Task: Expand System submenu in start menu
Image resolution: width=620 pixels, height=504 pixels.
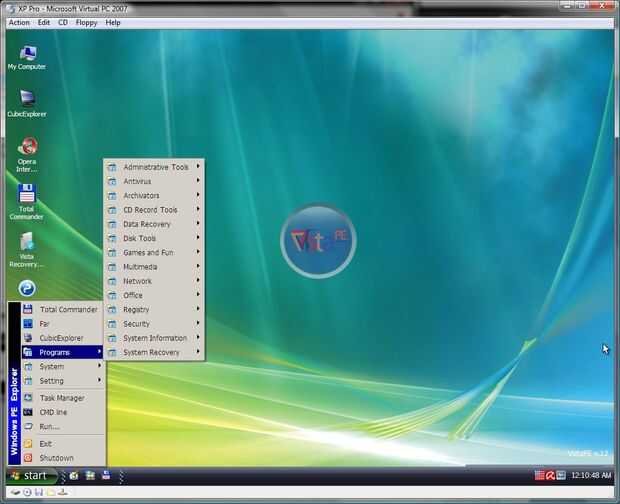Action: click(x=63, y=366)
